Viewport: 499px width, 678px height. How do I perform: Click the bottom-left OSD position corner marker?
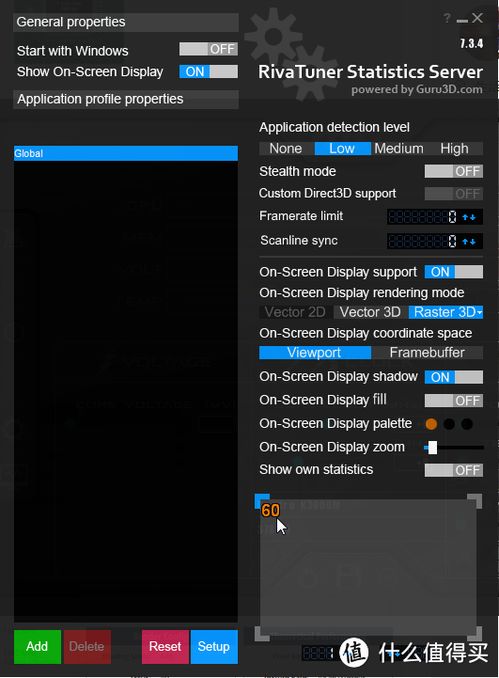pos(262,633)
